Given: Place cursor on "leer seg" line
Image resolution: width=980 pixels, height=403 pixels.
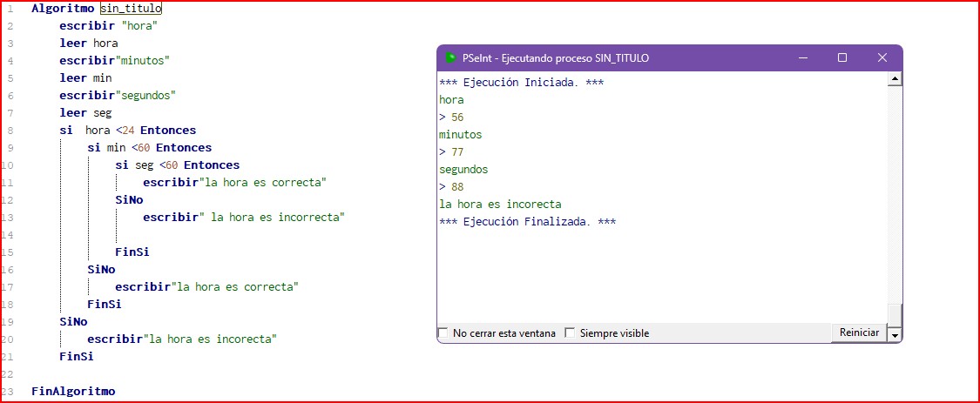Looking at the screenshot, I should tap(85, 113).
